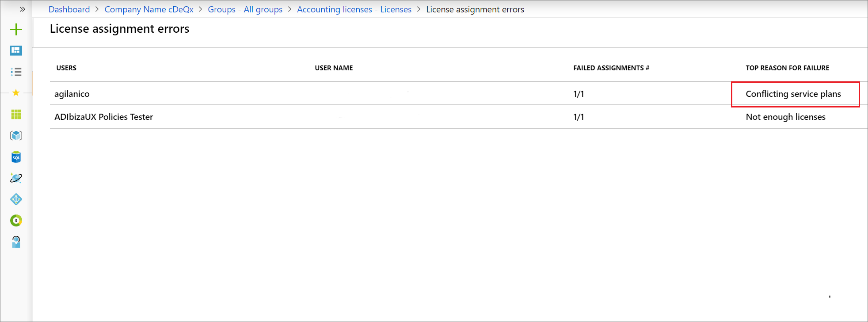Click the License assignment errors page title
This screenshot has height=322, width=868.
coord(119,29)
